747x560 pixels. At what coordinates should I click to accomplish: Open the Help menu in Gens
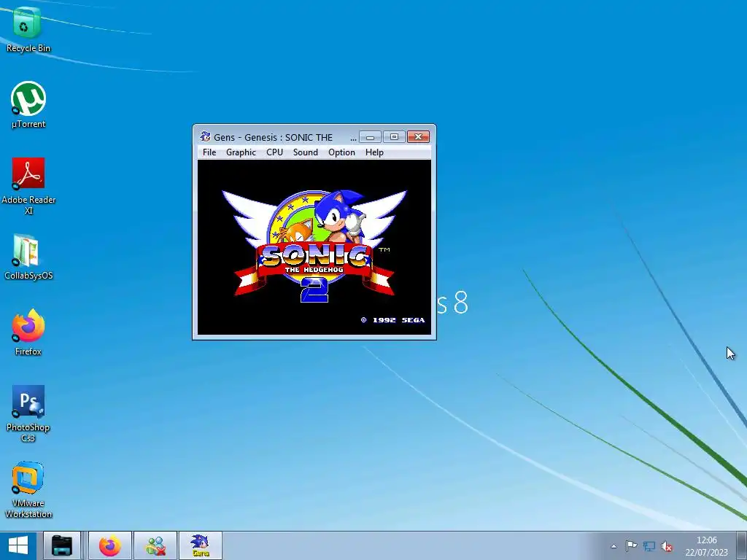(x=374, y=152)
